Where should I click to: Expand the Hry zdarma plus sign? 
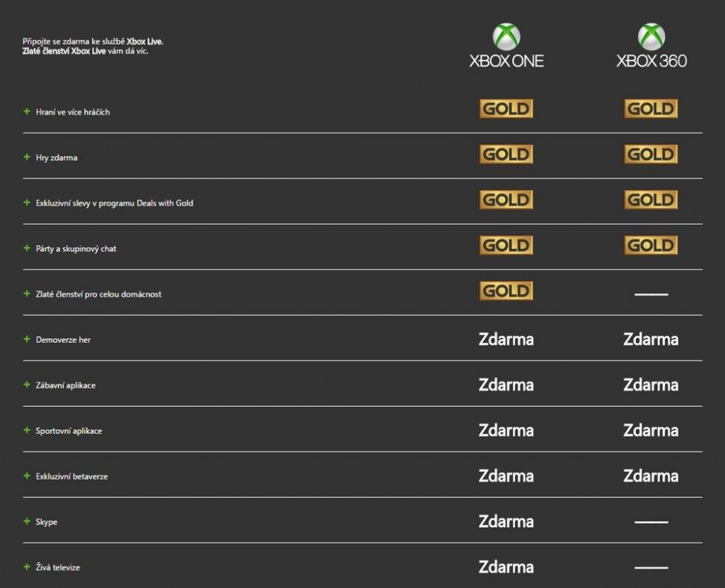click(x=27, y=157)
